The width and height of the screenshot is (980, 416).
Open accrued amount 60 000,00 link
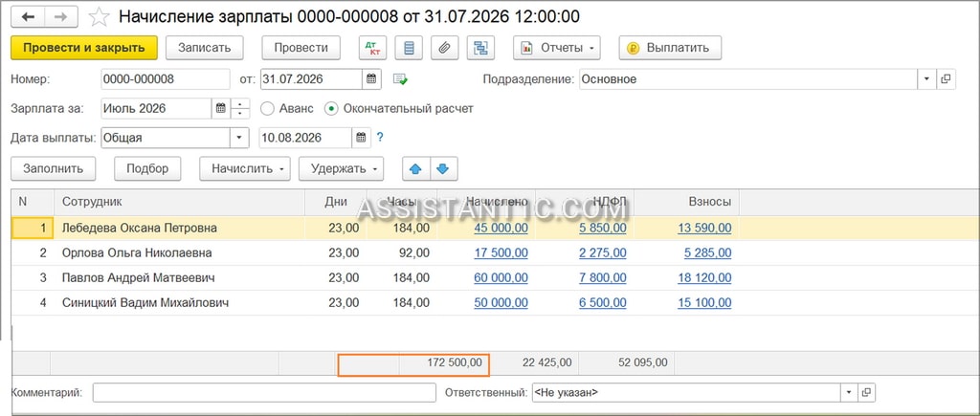click(x=501, y=278)
